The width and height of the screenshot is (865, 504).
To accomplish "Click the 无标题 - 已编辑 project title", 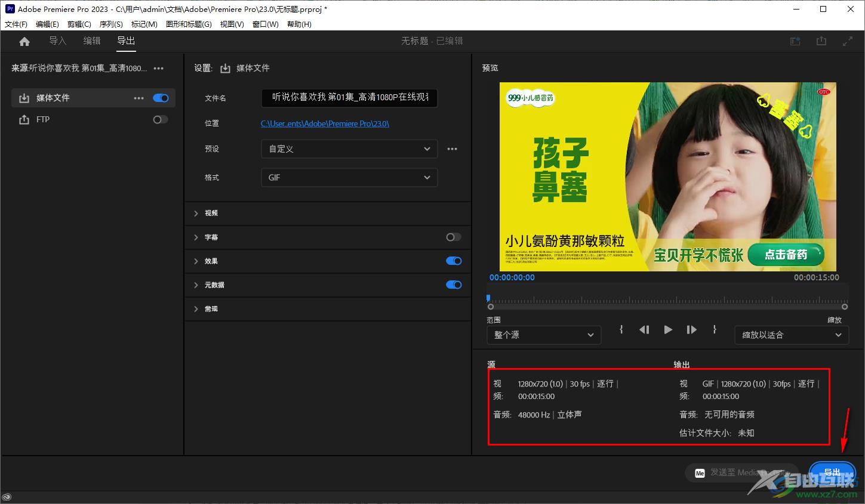I will [x=432, y=41].
